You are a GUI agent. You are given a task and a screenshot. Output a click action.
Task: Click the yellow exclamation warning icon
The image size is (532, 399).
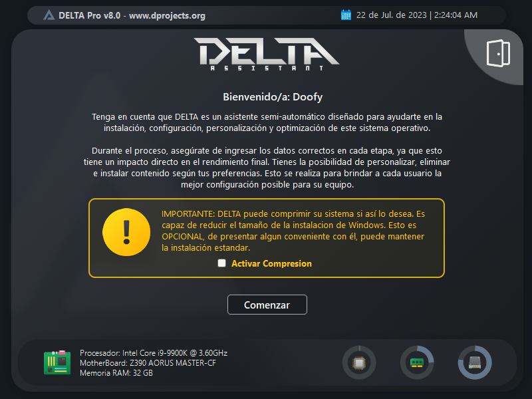126,232
